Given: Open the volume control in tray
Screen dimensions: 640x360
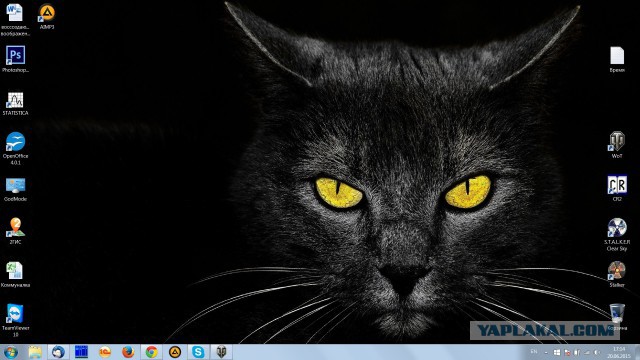Looking at the screenshot, I should (597, 352).
